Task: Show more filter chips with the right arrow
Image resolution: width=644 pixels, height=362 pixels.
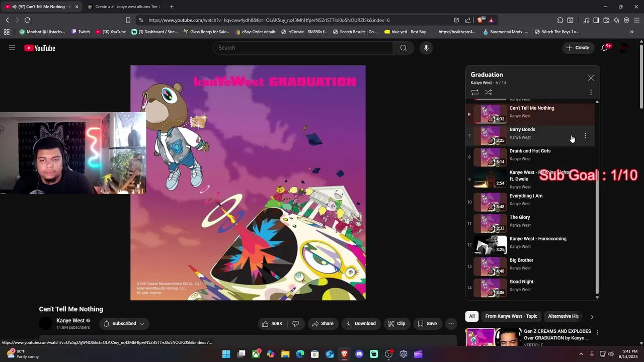Action: (592, 317)
